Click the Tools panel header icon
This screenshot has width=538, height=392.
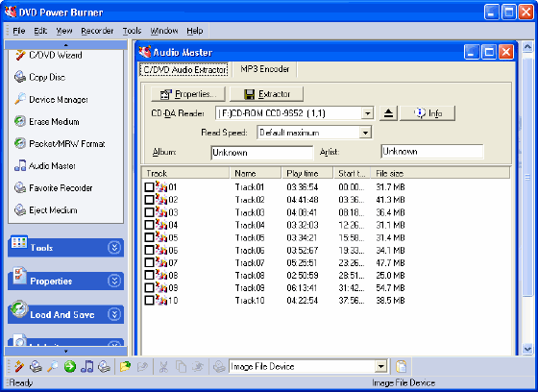pyautogui.click(x=19, y=242)
